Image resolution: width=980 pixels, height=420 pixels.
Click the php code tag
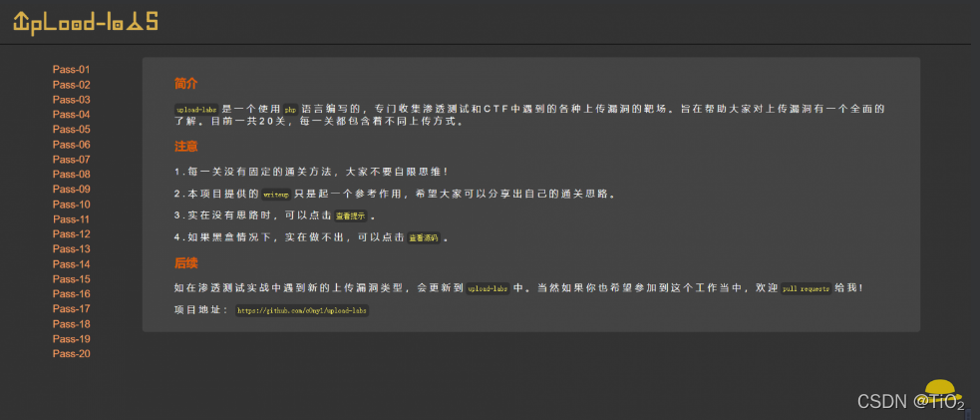[291, 109]
